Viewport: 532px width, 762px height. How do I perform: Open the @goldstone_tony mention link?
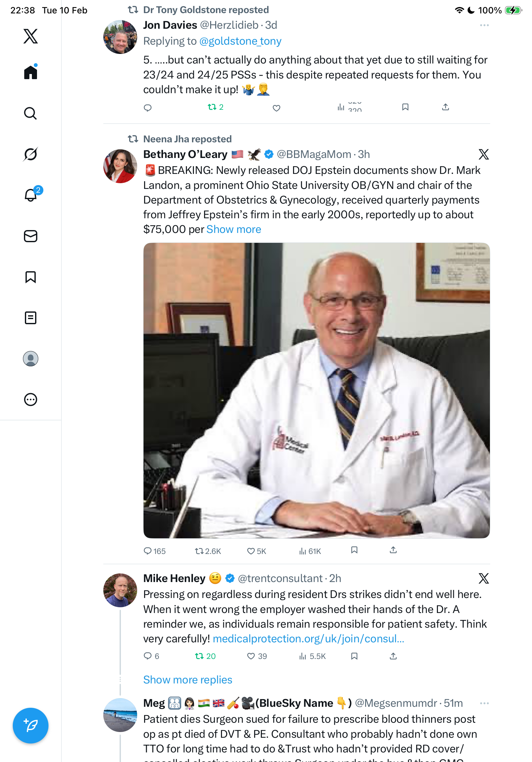pyautogui.click(x=240, y=41)
